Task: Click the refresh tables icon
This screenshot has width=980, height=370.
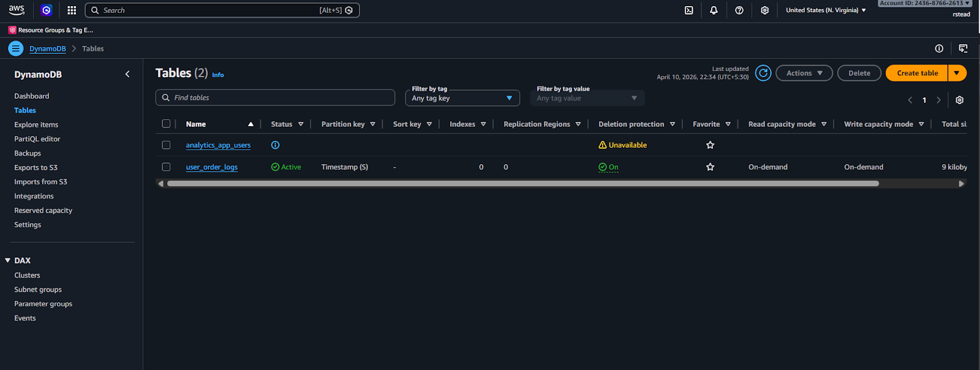Action: click(763, 73)
